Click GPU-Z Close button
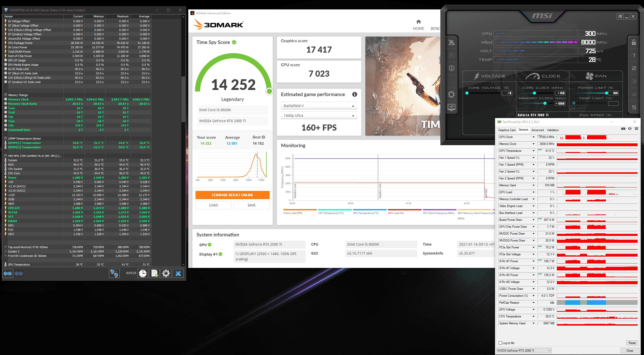This screenshot has width=644, height=355. point(630,351)
